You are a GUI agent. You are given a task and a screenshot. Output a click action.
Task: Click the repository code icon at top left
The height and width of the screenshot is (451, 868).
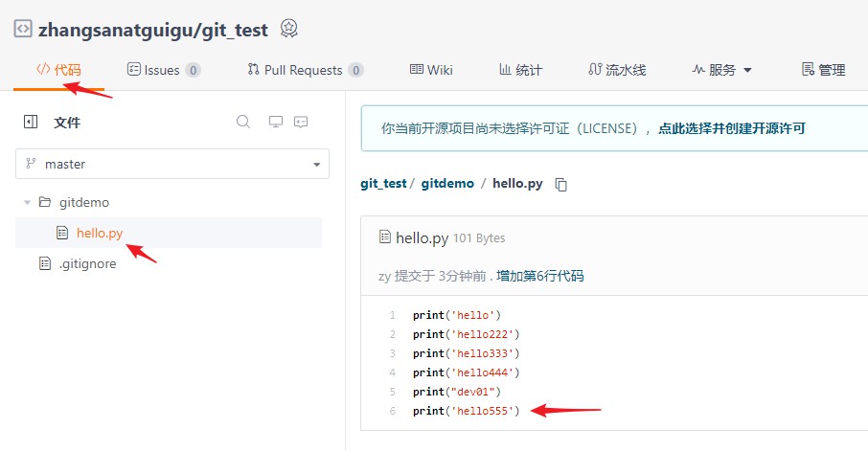click(23, 28)
